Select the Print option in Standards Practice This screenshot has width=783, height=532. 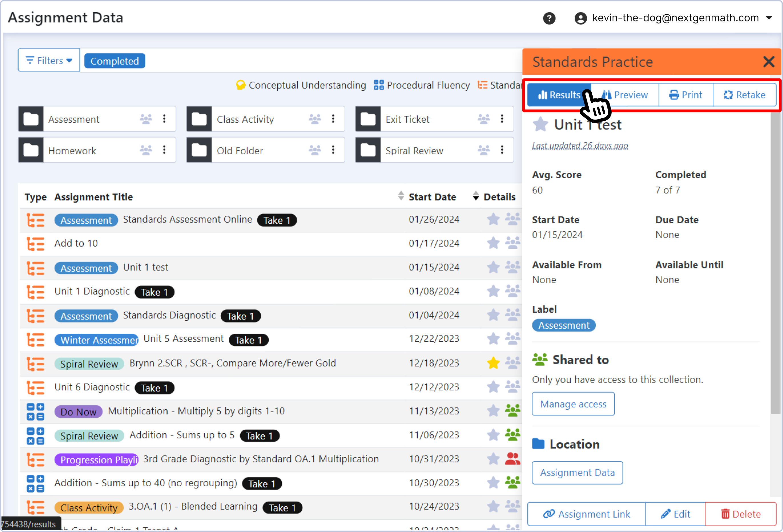click(686, 95)
